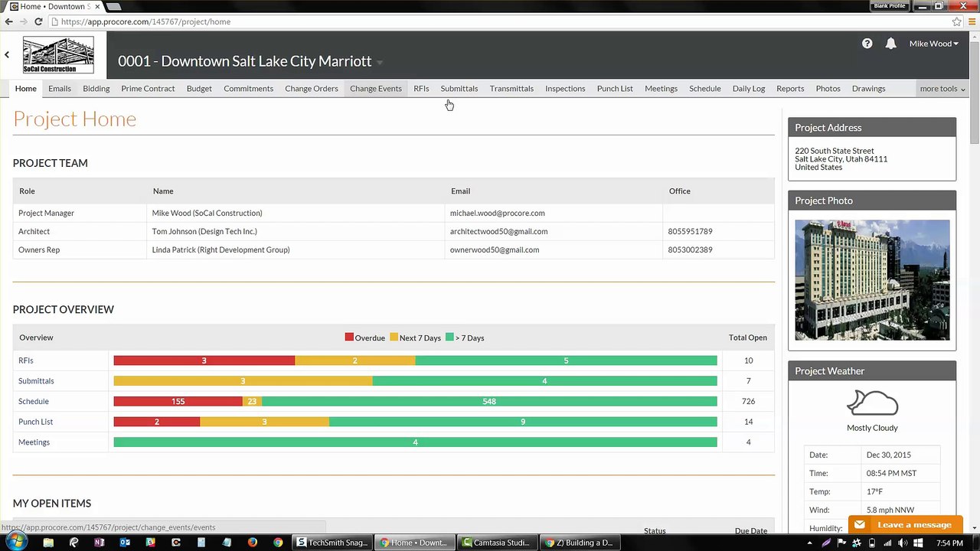
Task: Expand the project selector dropdown arrow
Action: point(380,63)
